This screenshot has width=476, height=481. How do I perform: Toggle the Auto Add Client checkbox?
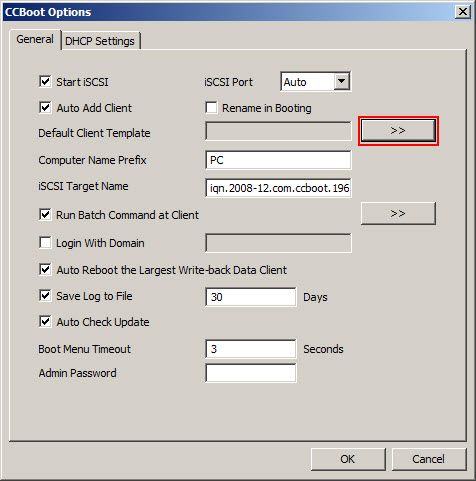tap(45, 108)
